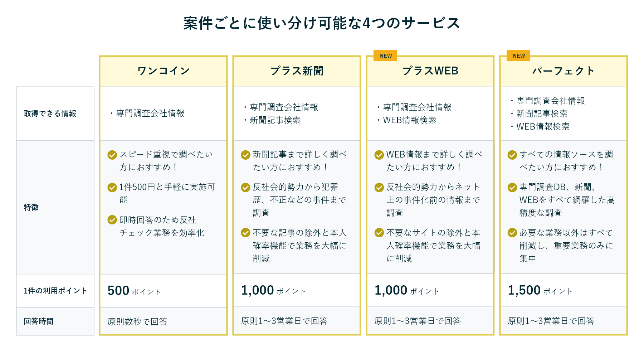The height and width of the screenshot is (349, 644).
Task: Click the NEW badge above プラスWEB
Action: coord(385,55)
